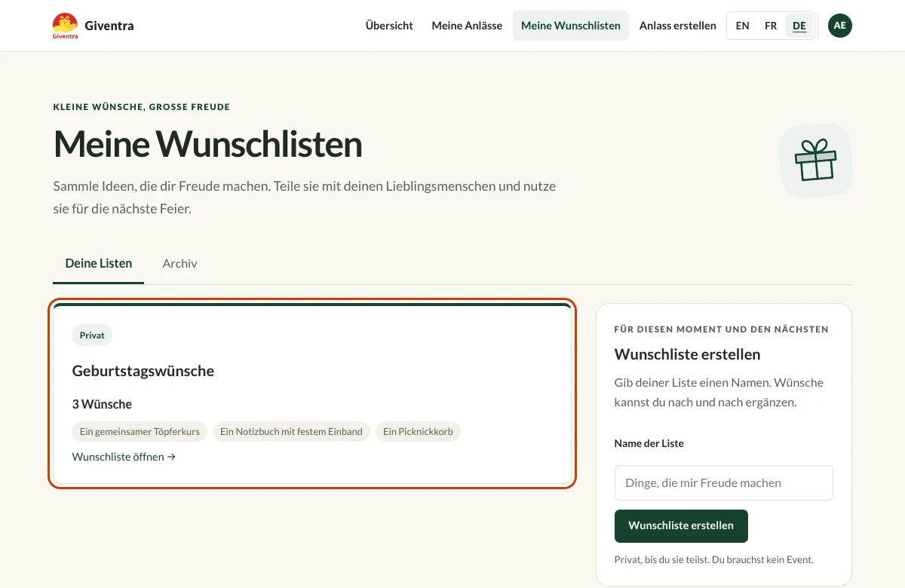
Task: Click the Wunschliste öffnen link
Action: pyautogui.click(x=124, y=457)
